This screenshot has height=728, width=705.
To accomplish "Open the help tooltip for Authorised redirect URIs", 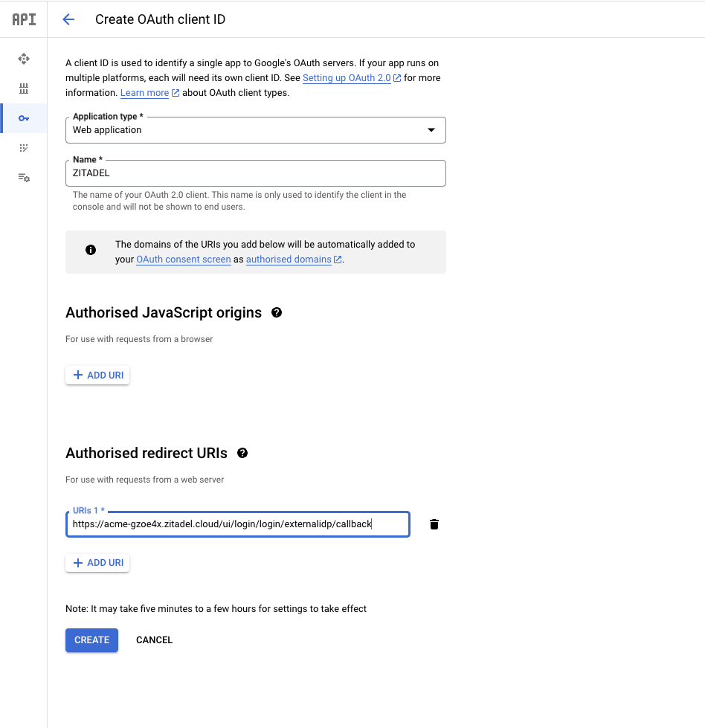I will [242, 452].
